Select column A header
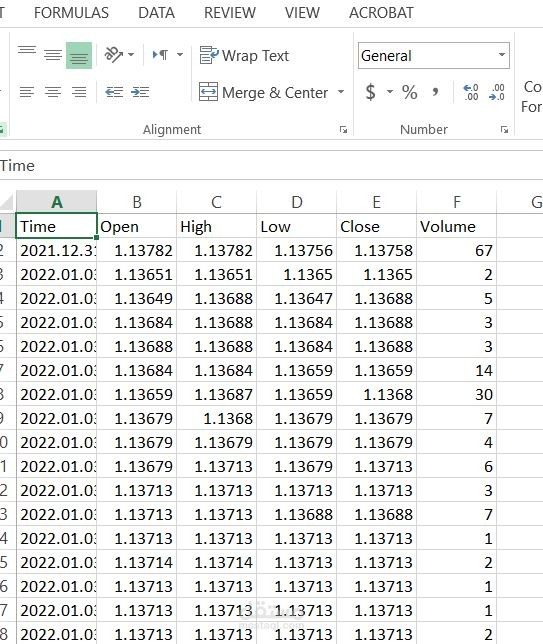 pyautogui.click(x=56, y=202)
